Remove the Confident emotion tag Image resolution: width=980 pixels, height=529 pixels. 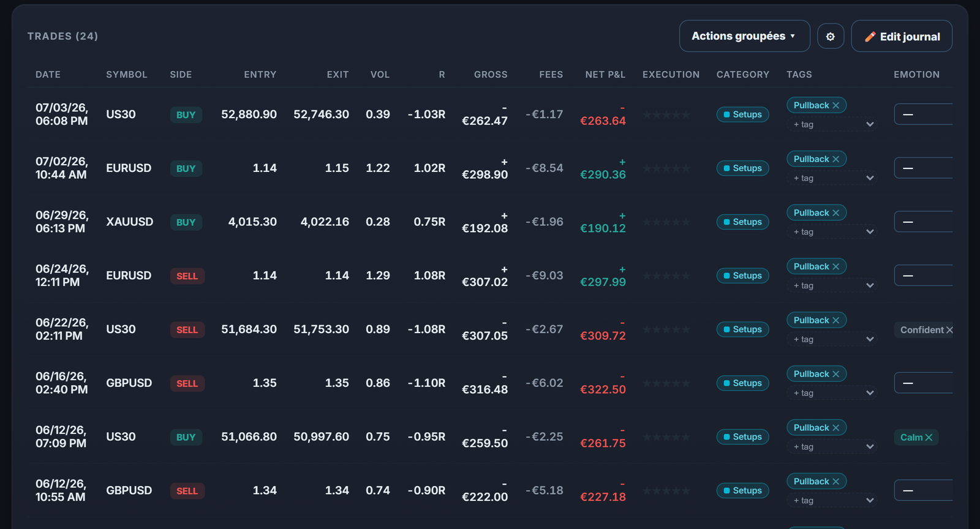(949, 330)
